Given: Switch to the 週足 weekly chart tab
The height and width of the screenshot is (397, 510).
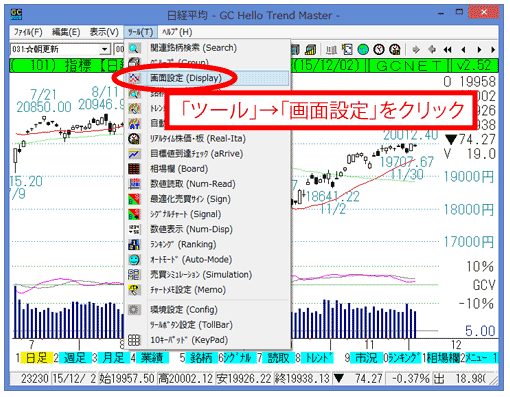Looking at the screenshot, I should click(75, 358).
